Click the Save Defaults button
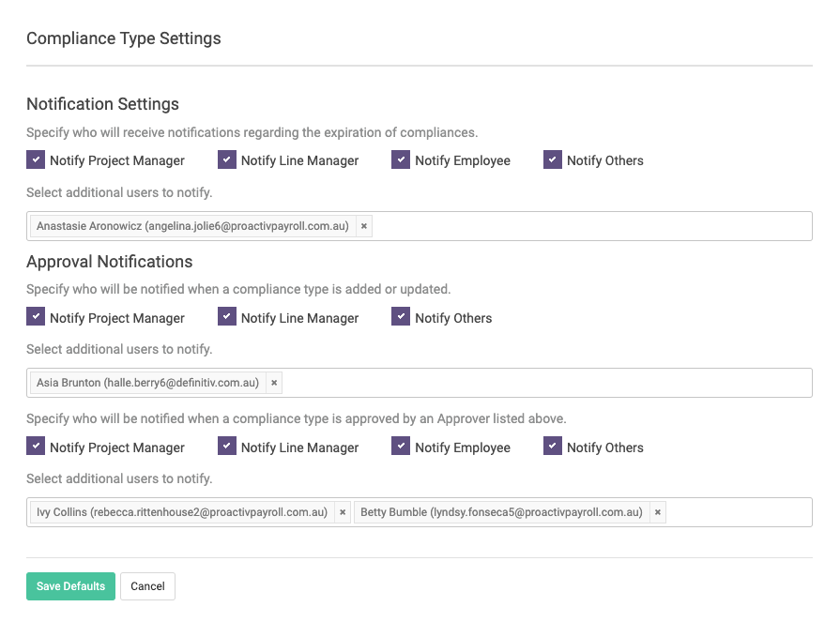Screen dimensions: 840x622 [70, 585]
